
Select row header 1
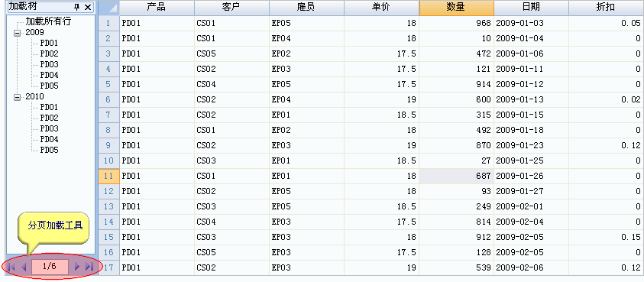coord(108,24)
